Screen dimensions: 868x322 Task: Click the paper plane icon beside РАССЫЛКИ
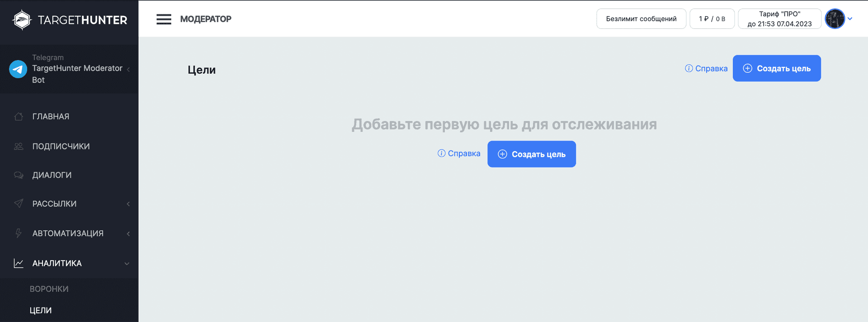point(19,204)
